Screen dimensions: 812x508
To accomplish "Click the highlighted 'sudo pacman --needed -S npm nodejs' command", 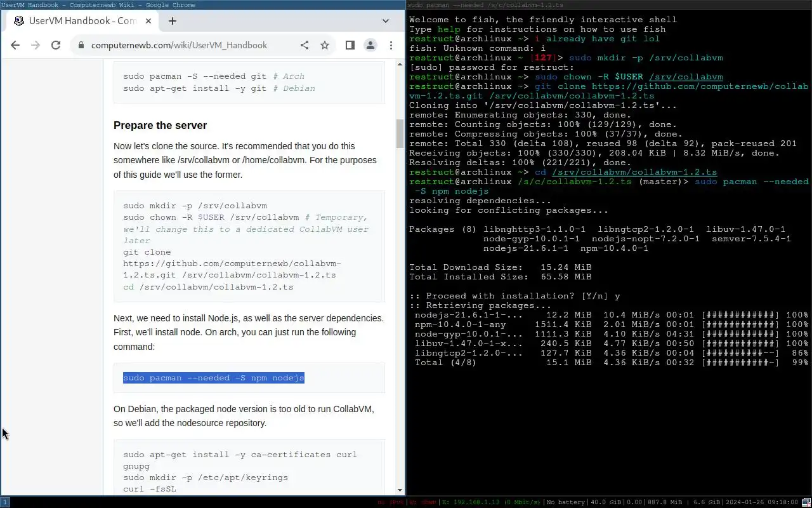I will pyautogui.click(x=214, y=378).
